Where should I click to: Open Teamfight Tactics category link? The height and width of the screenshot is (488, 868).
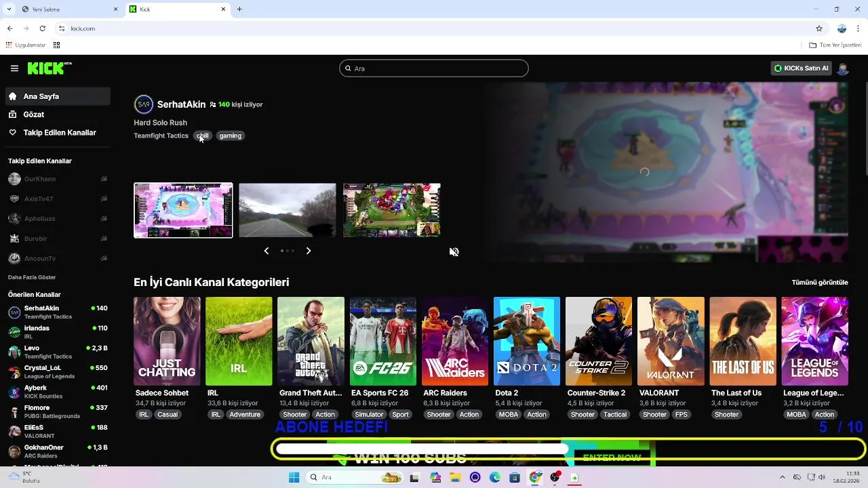pyautogui.click(x=161, y=136)
